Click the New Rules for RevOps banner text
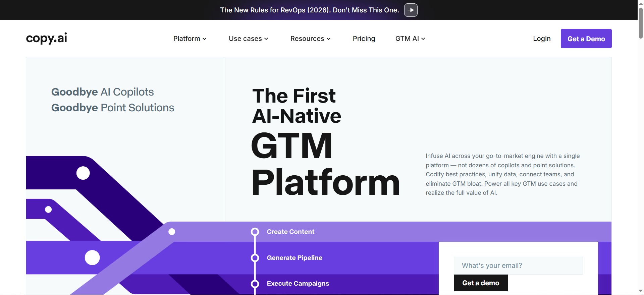 click(x=310, y=10)
